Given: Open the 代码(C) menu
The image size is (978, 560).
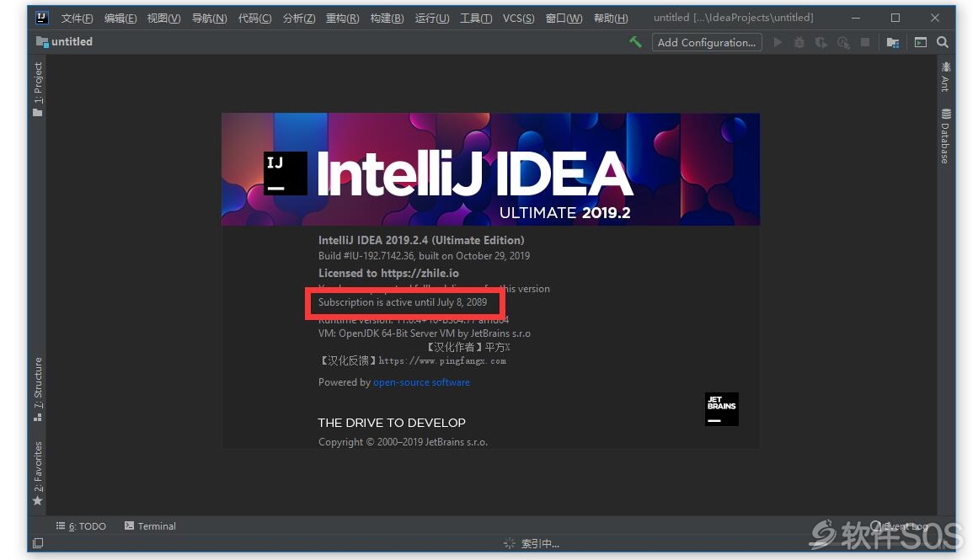Looking at the screenshot, I should (x=254, y=18).
